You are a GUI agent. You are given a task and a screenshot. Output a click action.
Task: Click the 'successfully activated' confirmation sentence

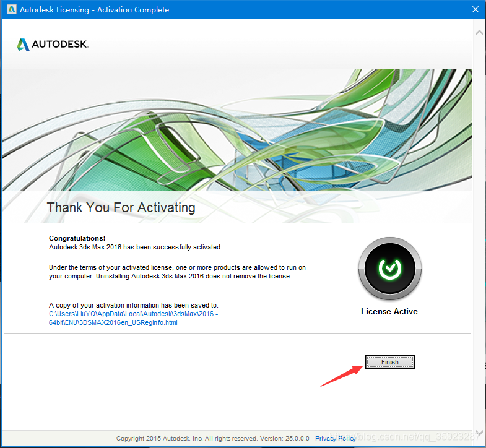coord(135,247)
